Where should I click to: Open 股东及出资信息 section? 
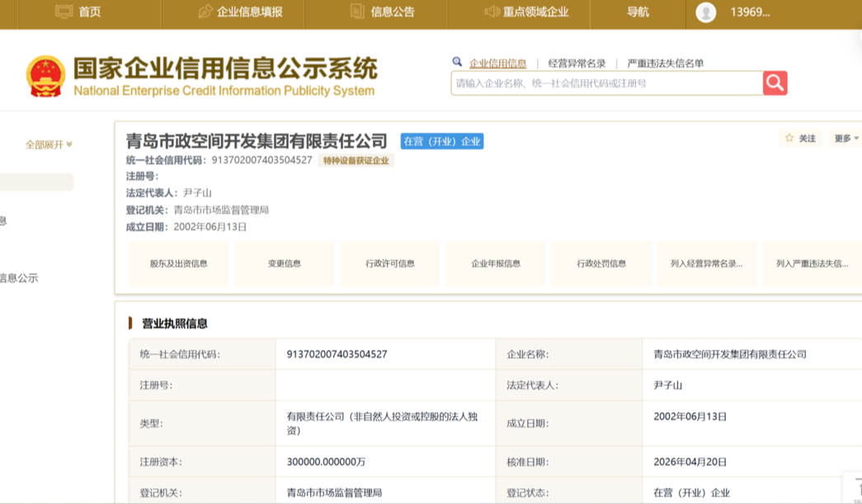click(x=178, y=264)
